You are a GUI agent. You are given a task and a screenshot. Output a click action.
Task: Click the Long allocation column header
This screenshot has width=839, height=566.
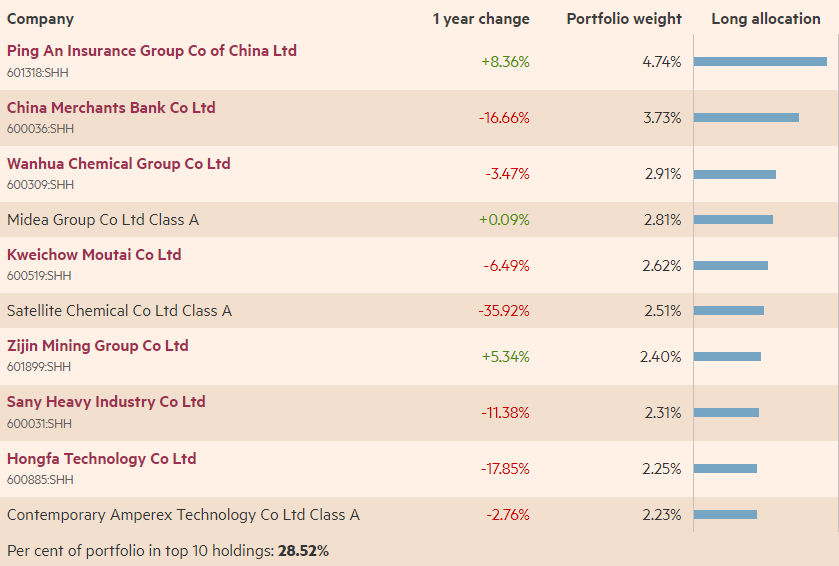765,19
